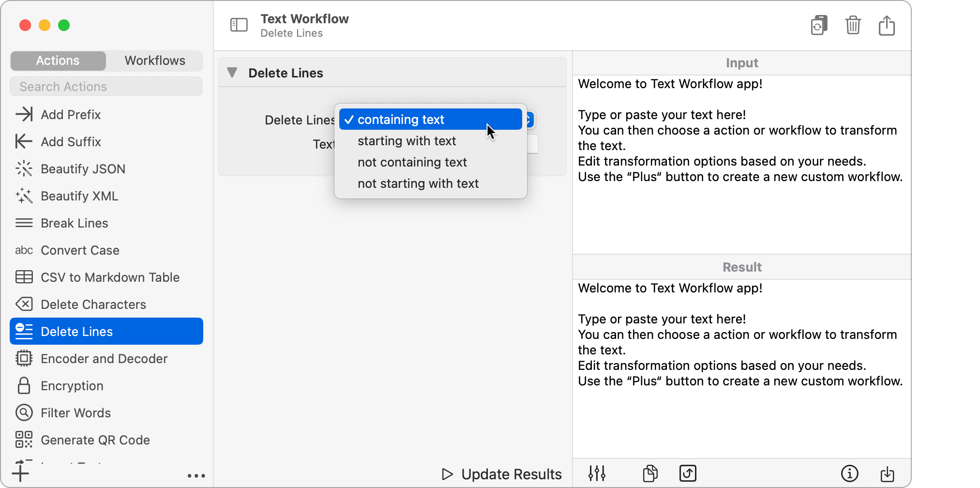Click the sidebar toggle icon

(x=239, y=25)
